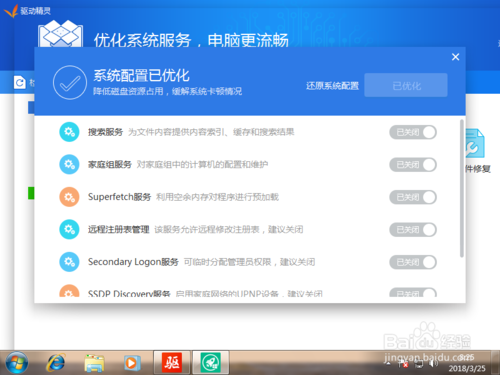
Task: Toggle the 远程注册表管理 switch
Action: (413, 230)
